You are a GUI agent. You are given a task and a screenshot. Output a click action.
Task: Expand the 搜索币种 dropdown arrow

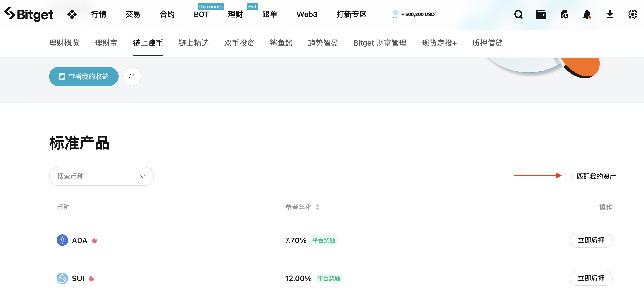pyautogui.click(x=143, y=176)
